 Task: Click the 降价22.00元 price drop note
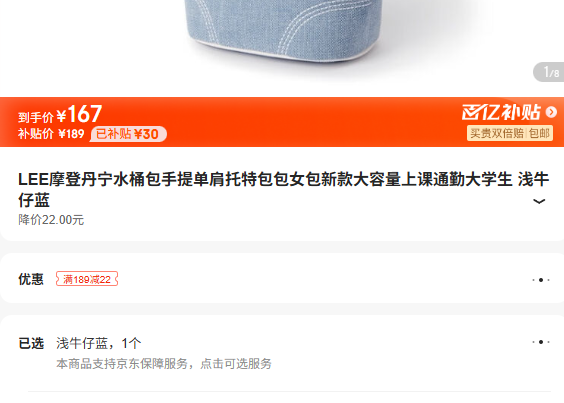(x=51, y=220)
